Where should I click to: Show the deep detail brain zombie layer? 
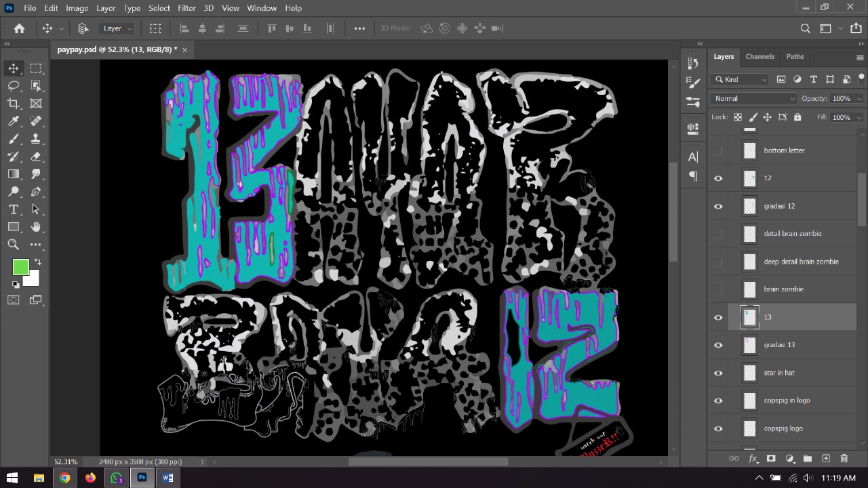(718, 262)
